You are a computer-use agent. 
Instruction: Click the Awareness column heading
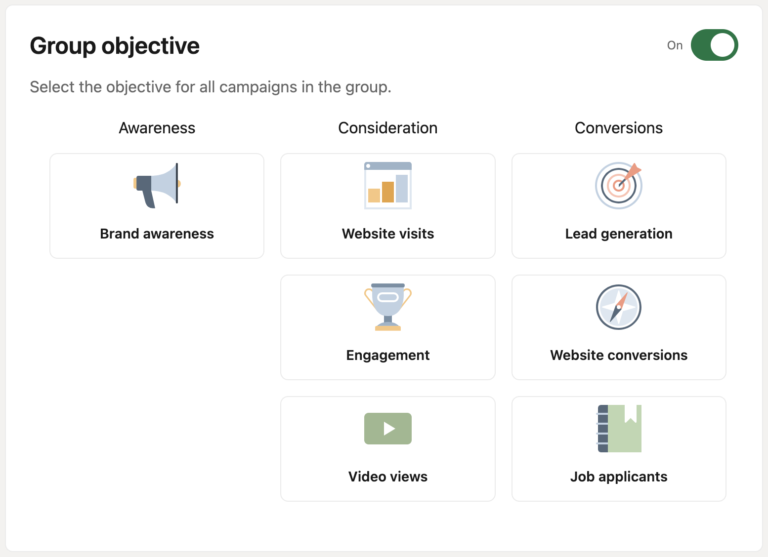click(x=157, y=128)
